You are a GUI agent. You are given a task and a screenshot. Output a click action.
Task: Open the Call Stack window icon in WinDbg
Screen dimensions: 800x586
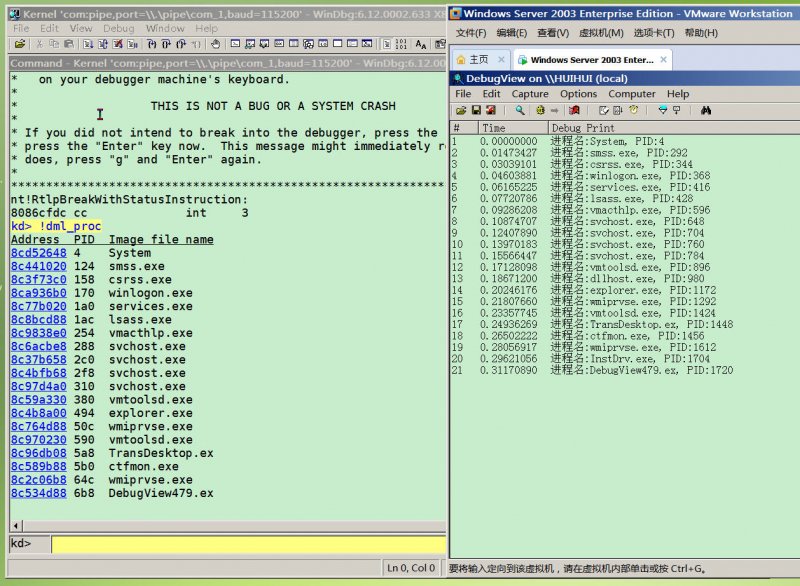[x=308, y=44]
